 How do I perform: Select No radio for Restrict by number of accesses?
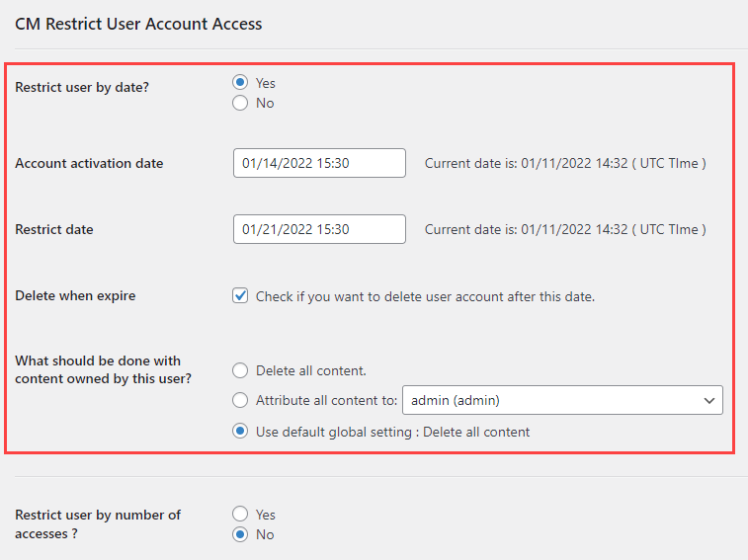(x=240, y=534)
